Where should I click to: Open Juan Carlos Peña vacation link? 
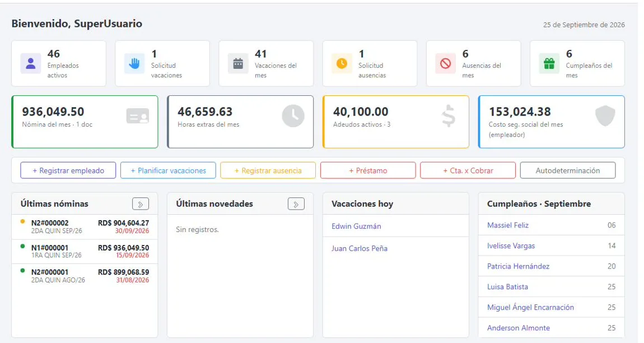pos(360,248)
